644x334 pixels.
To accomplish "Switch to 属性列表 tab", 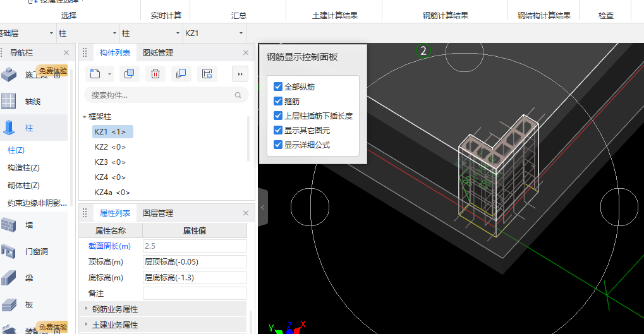I will tap(115, 213).
